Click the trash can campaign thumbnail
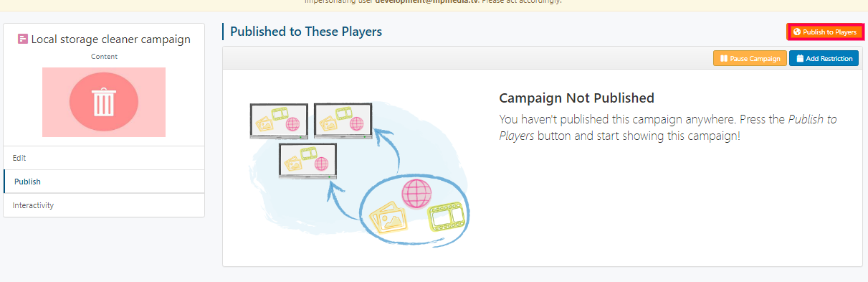This screenshot has height=282, width=868. 104,102
